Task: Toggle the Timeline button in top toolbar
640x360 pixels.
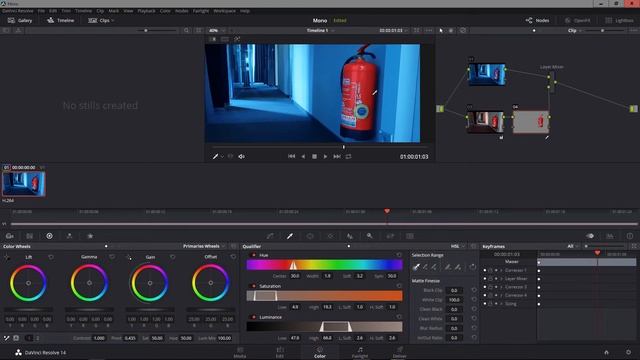Action: [x=60, y=20]
